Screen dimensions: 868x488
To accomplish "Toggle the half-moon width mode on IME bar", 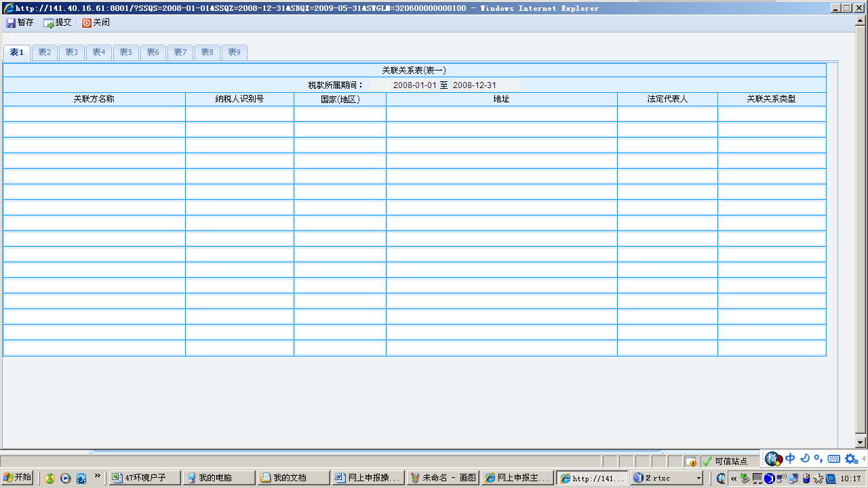I will [x=805, y=459].
